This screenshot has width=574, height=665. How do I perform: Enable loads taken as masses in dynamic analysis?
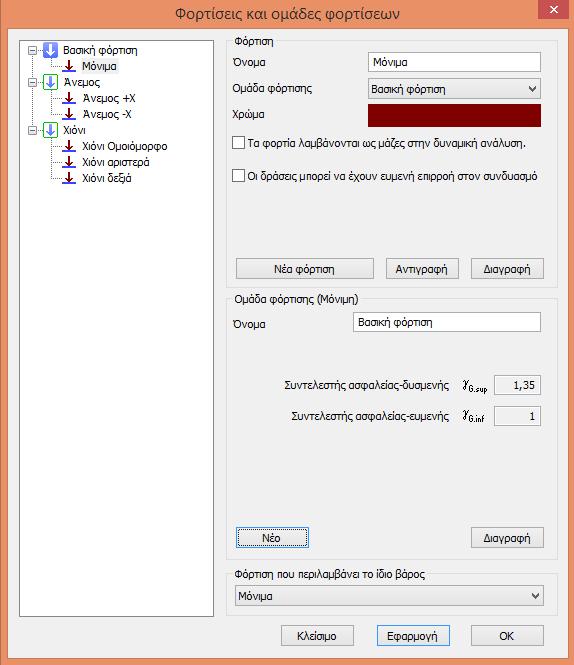(x=238, y=142)
